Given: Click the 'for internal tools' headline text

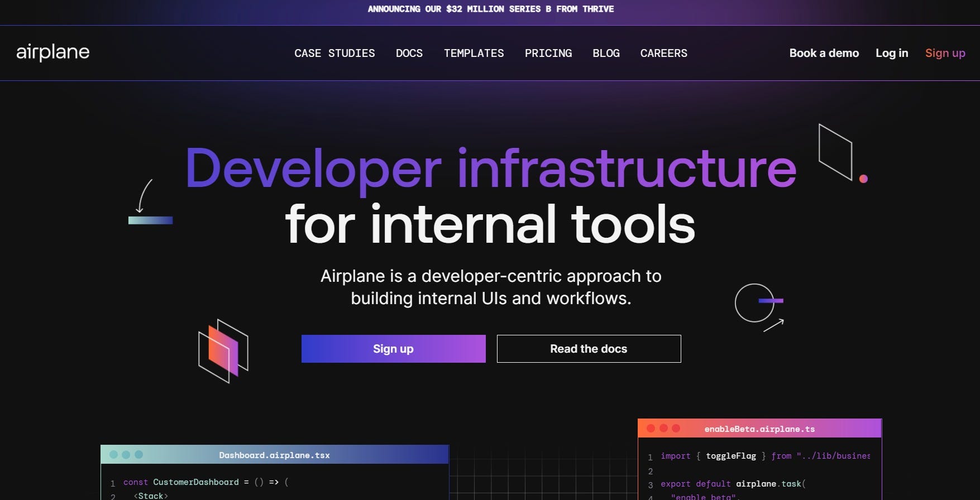Looking at the screenshot, I should coord(490,224).
